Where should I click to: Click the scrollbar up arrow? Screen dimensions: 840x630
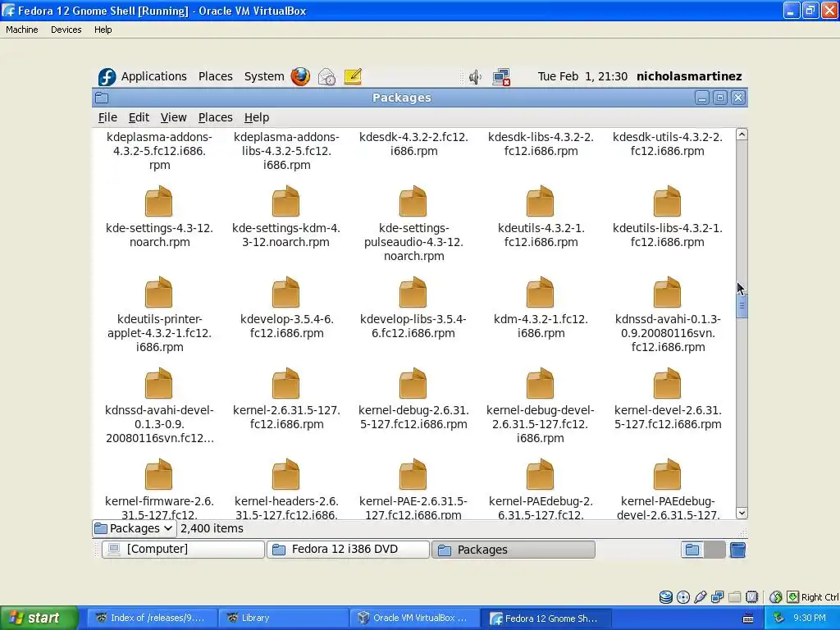coord(742,135)
